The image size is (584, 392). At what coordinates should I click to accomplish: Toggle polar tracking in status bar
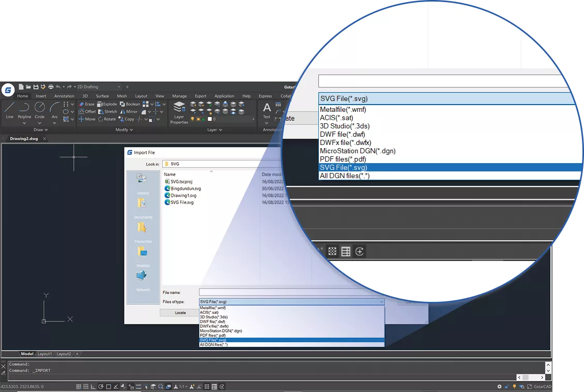coord(100,387)
